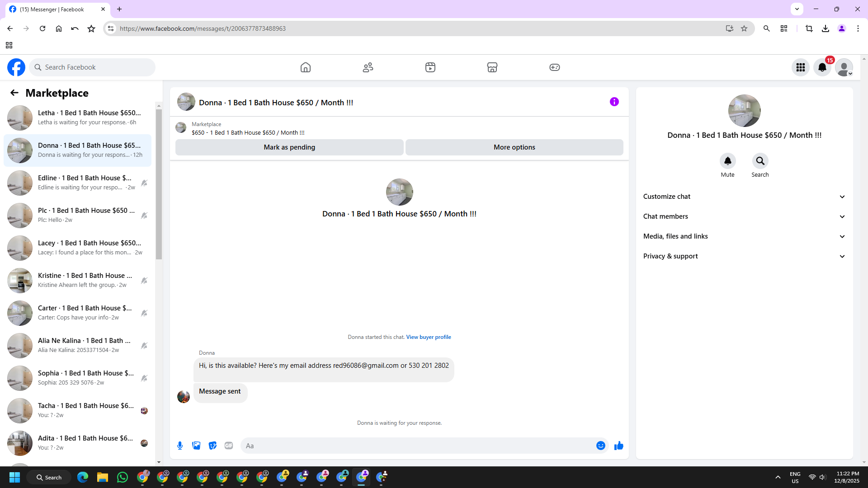Open the Plc conversation

[78, 215]
